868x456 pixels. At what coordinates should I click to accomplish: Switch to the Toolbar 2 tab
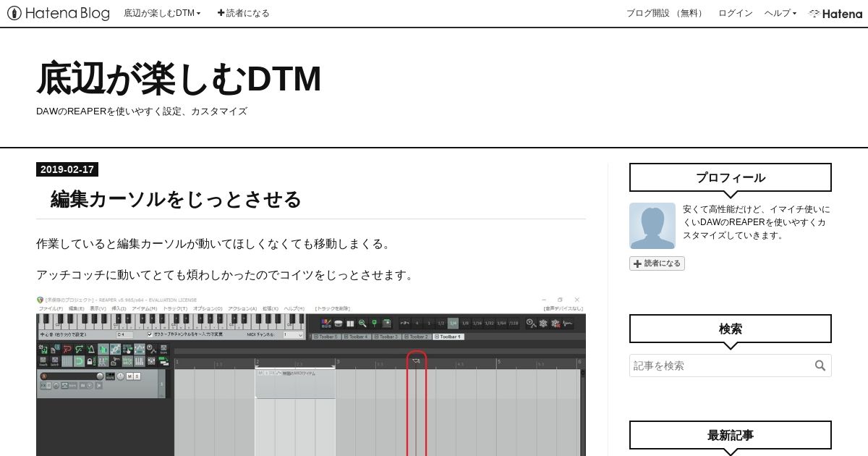418,337
